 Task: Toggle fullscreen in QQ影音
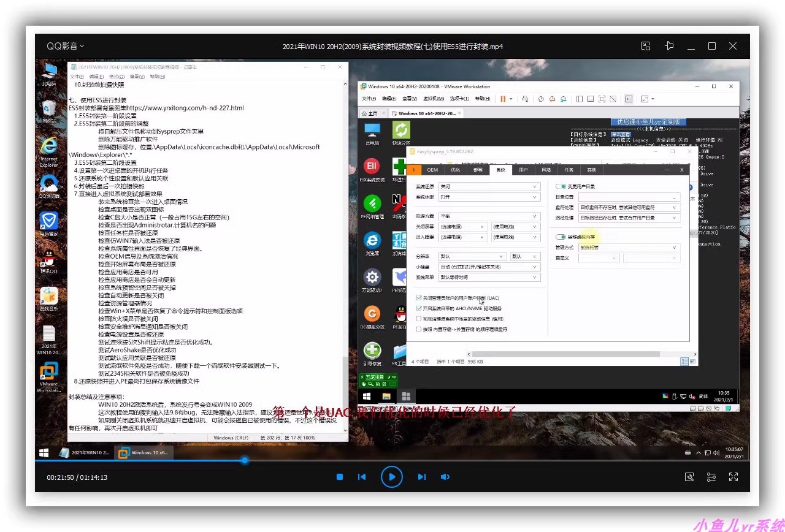coord(733,477)
